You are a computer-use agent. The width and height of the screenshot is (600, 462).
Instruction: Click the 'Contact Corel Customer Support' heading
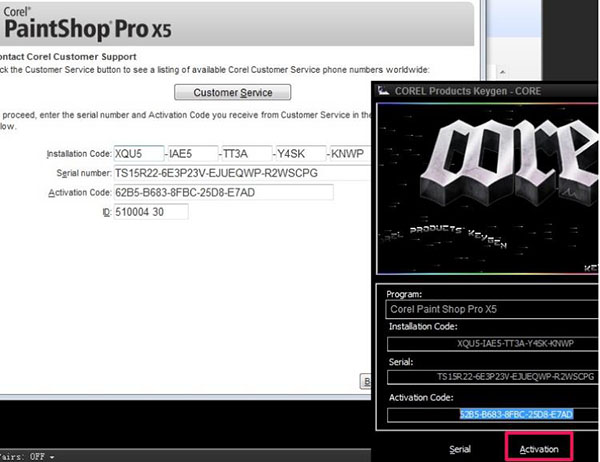tap(68, 57)
